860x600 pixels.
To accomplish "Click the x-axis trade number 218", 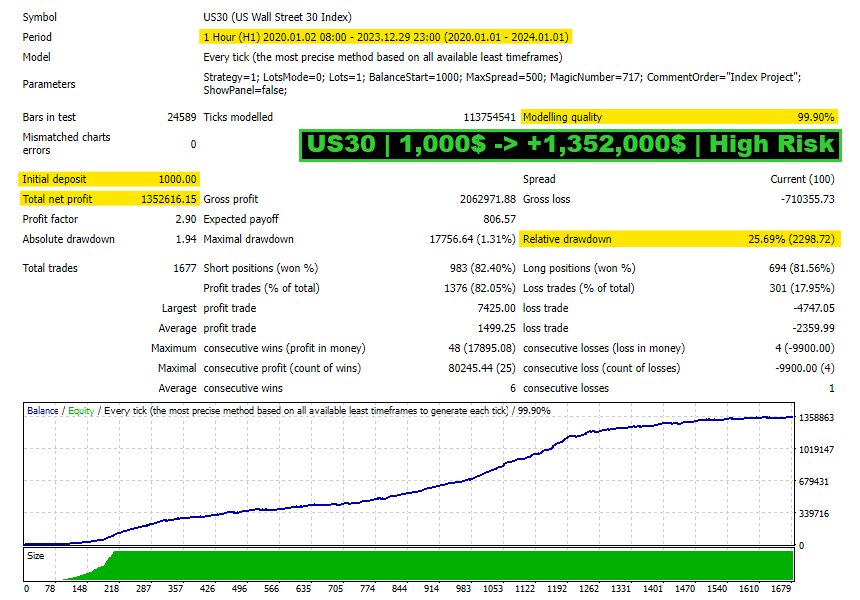I will click(112, 588).
